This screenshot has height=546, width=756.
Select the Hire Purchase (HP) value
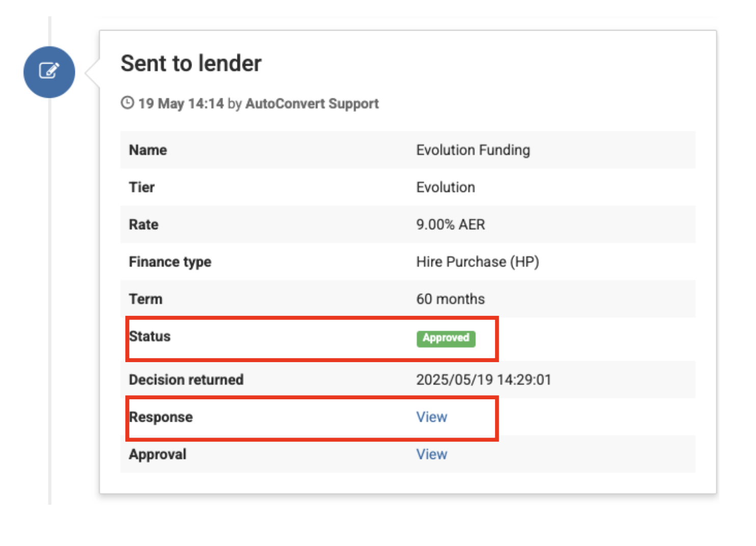[x=477, y=262]
